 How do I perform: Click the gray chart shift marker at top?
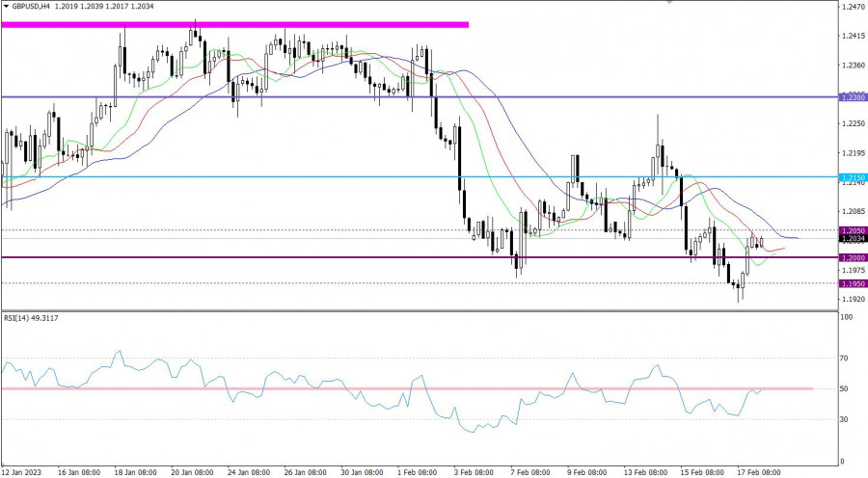click(669, 3)
